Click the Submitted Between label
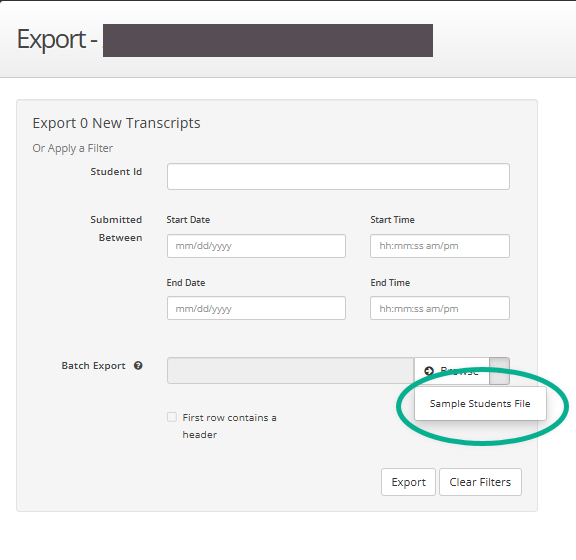576x560 pixels. pos(116,229)
